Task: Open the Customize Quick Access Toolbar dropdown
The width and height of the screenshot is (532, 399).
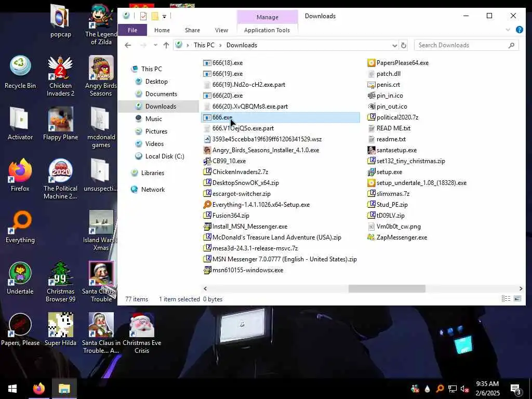Action: tap(164, 16)
